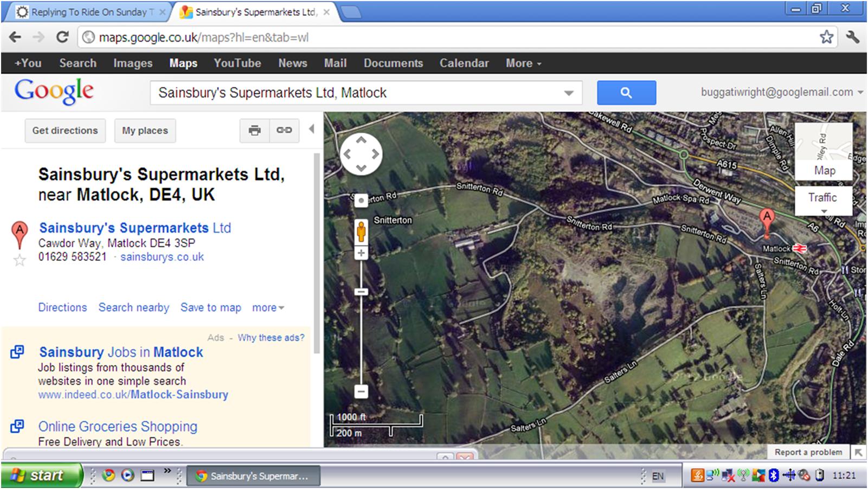The image size is (868, 489).
Task: Click the Google logo
Action: pos(54,91)
